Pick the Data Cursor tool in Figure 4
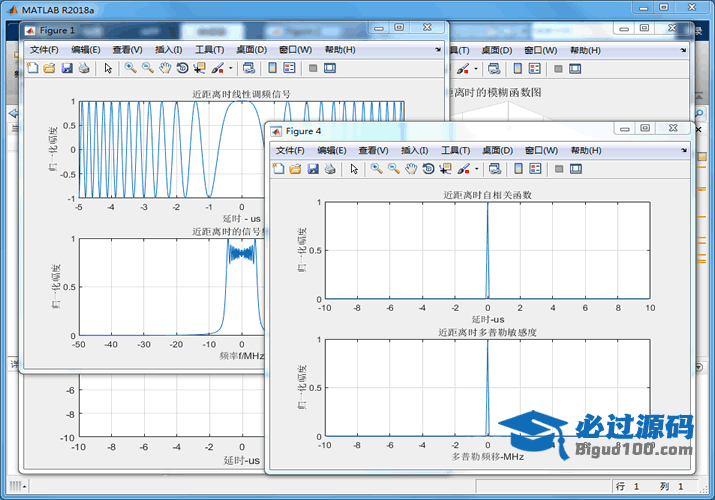 (445, 169)
